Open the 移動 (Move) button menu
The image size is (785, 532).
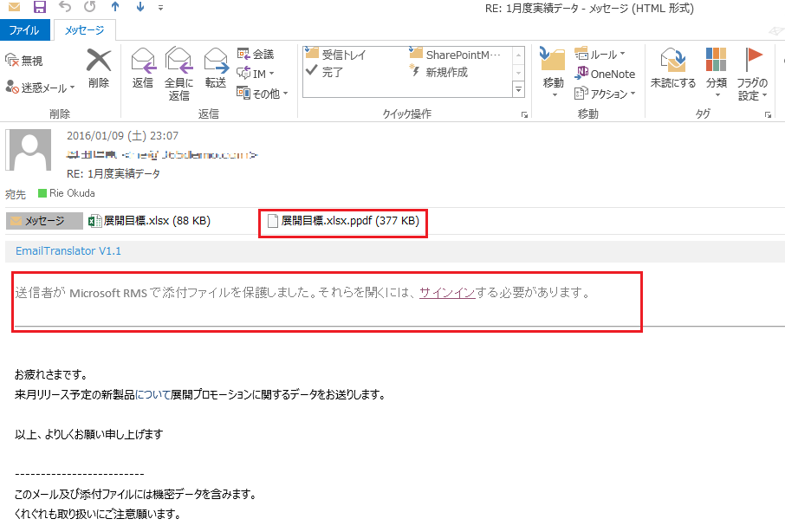[x=553, y=73]
